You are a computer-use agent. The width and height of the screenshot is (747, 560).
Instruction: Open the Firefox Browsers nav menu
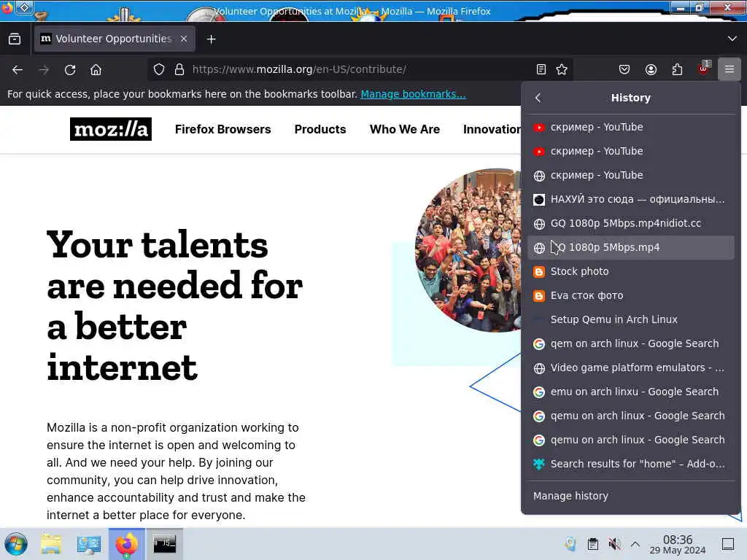(222, 130)
